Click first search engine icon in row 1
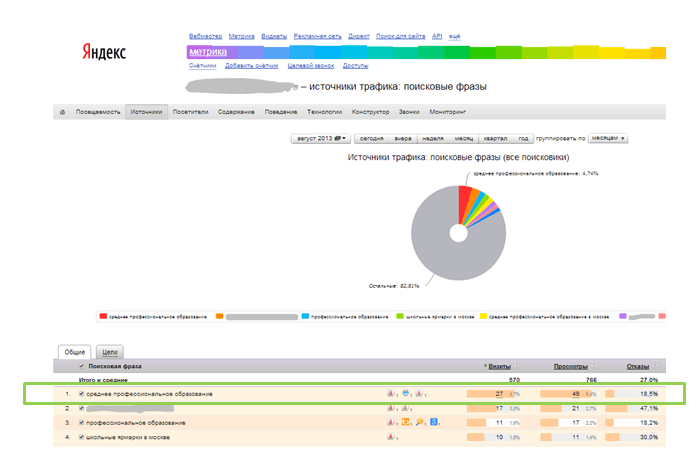 tap(389, 394)
